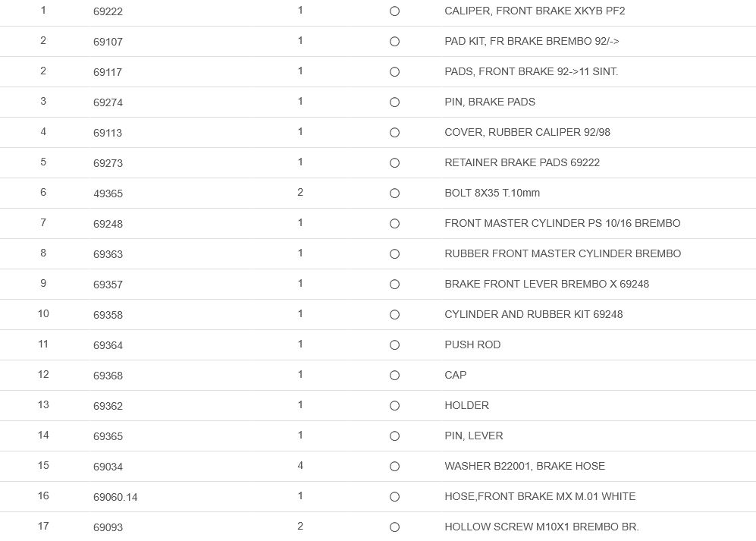Select radio button for PIN, LEVER
The width and height of the screenshot is (756, 541).
click(x=394, y=436)
